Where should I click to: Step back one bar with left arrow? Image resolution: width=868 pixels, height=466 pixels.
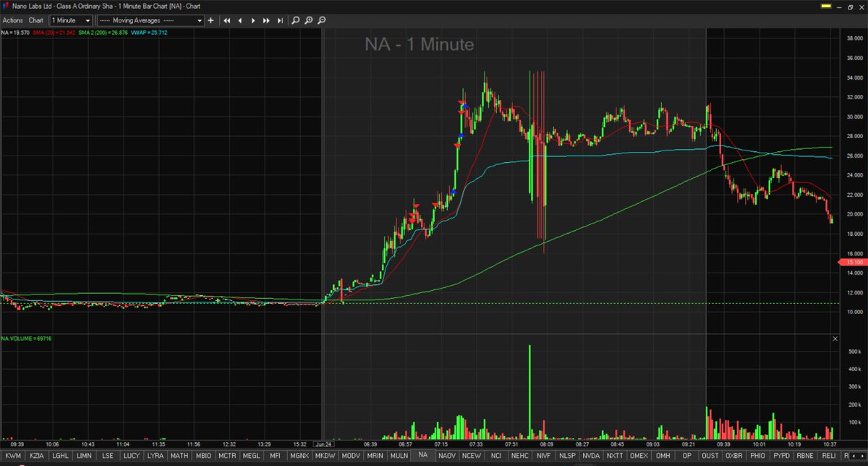pos(240,21)
